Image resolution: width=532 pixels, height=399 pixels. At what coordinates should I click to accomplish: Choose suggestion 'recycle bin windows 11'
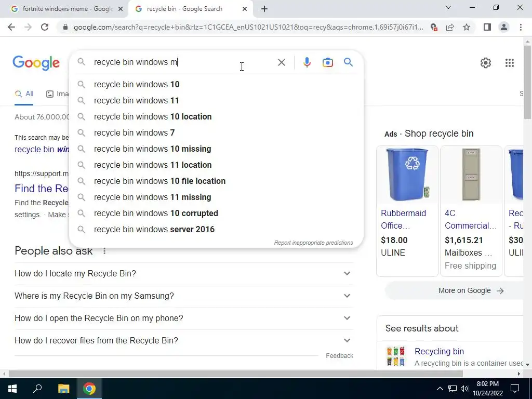[216, 100]
